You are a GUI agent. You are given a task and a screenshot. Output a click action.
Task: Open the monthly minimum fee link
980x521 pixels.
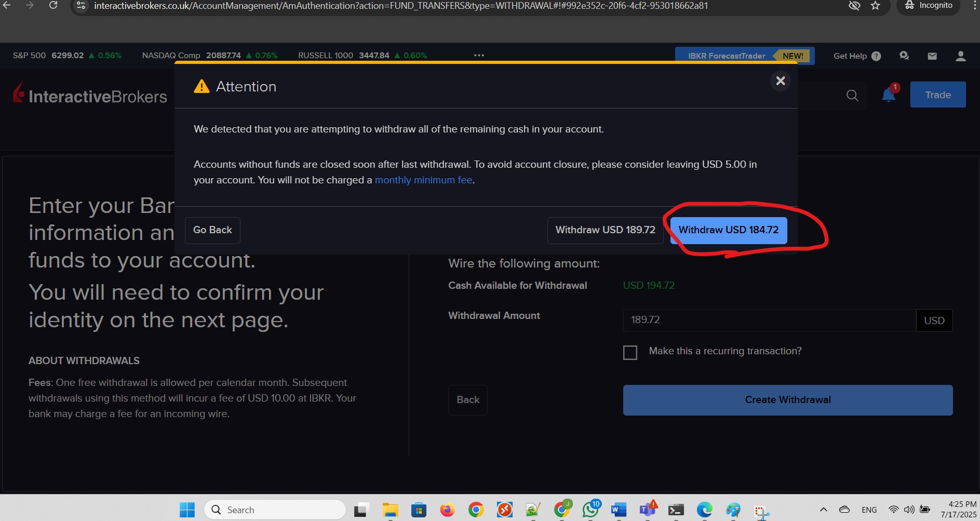click(x=423, y=180)
